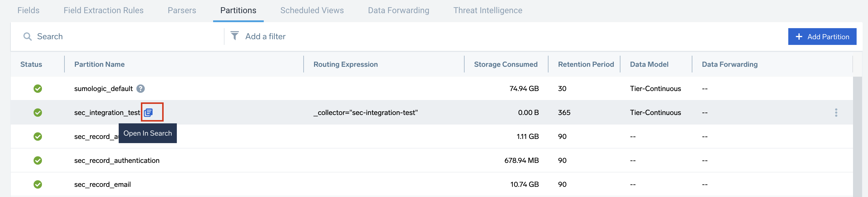Viewport: 868px width, 197px height.
Task: Select the Data Forwarding tab
Action: click(398, 10)
